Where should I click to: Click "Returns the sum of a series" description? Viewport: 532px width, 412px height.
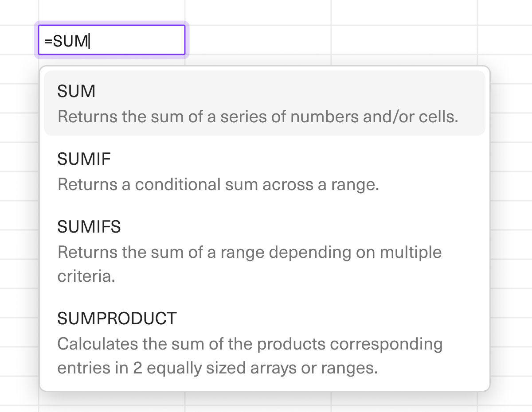pos(258,117)
